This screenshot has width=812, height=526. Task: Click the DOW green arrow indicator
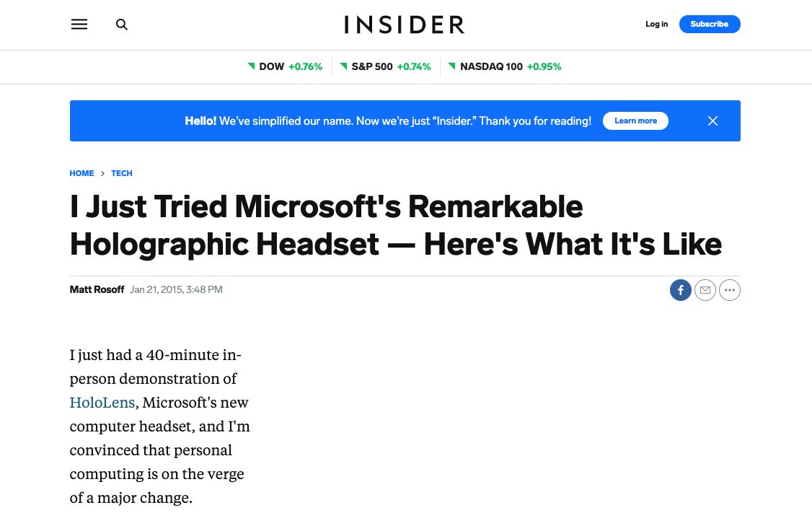pos(251,66)
